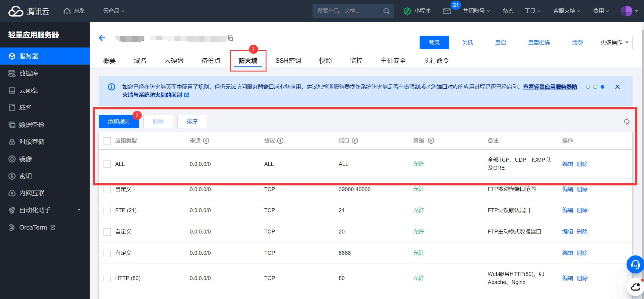644x299 pixels.
Task: Refresh the firewall rules list
Action: tap(627, 121)
